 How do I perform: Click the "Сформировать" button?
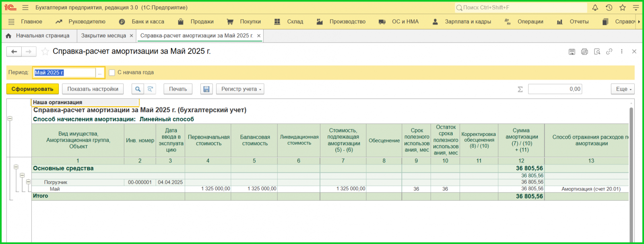pos(32,89)
